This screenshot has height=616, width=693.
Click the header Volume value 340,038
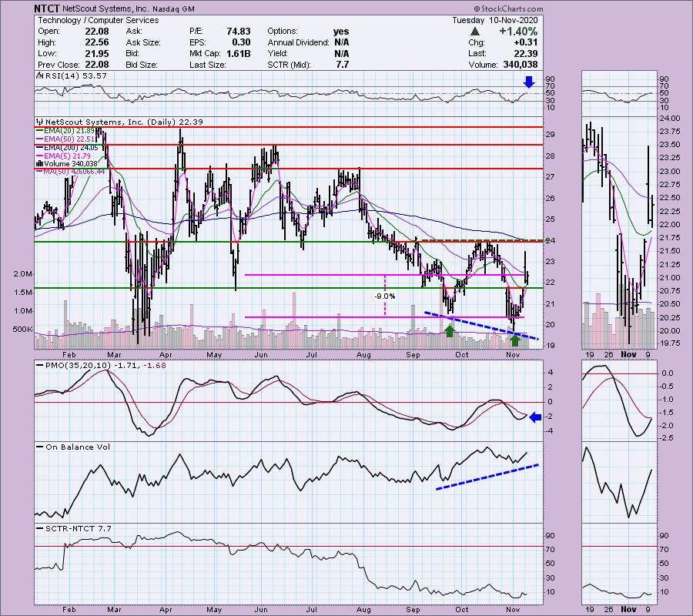coord(521,65)
